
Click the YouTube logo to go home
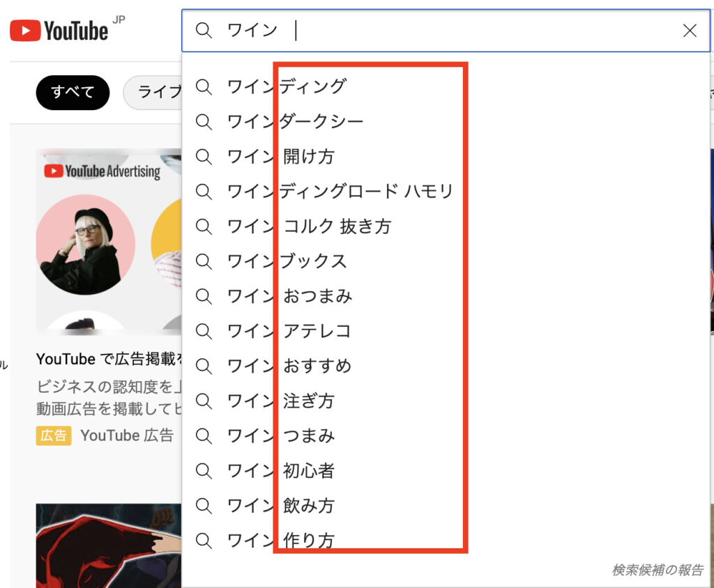pyautogui.click(x=59, y=30)
